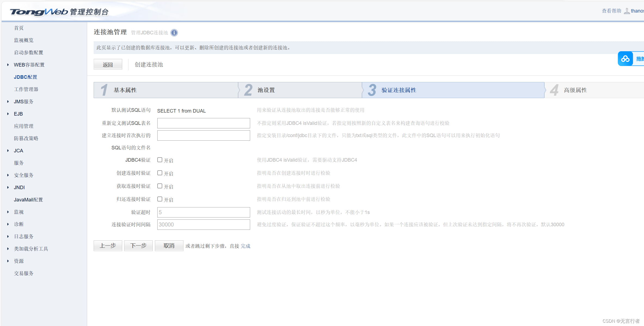This screenshot has height=326, width=644.
Task: Expand the JMS服务 sidebar arrow
Action: [x=8, y=102]
